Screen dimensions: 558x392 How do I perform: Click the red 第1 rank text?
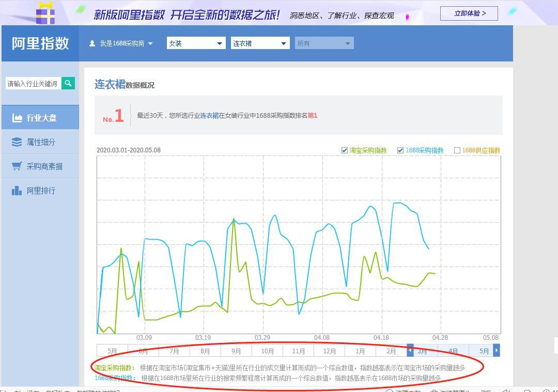pos(313,115)
